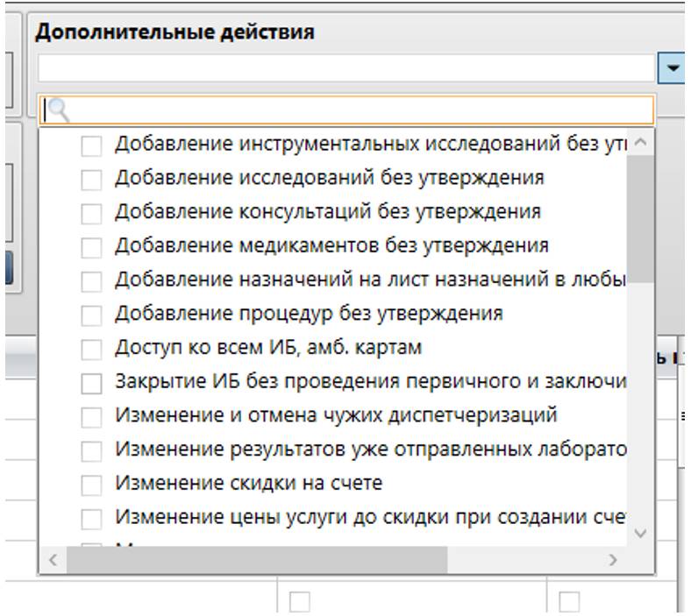Check 'Закрытие ИБ без проведения первичного' box
This screenshot has width=691, height=616.
point(92,383)
